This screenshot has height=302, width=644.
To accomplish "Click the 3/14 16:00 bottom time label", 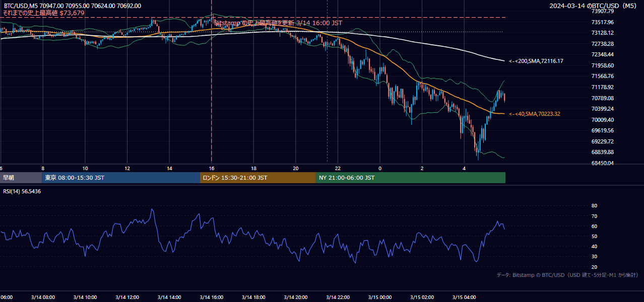I will 211,297.
